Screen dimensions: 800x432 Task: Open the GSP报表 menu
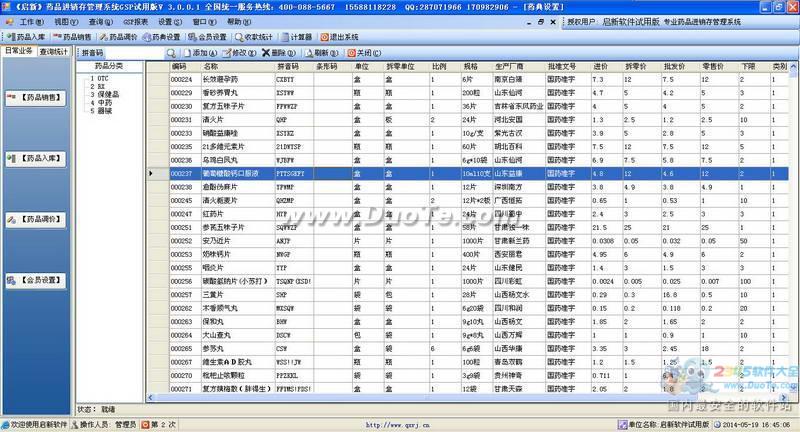(136, 22)
